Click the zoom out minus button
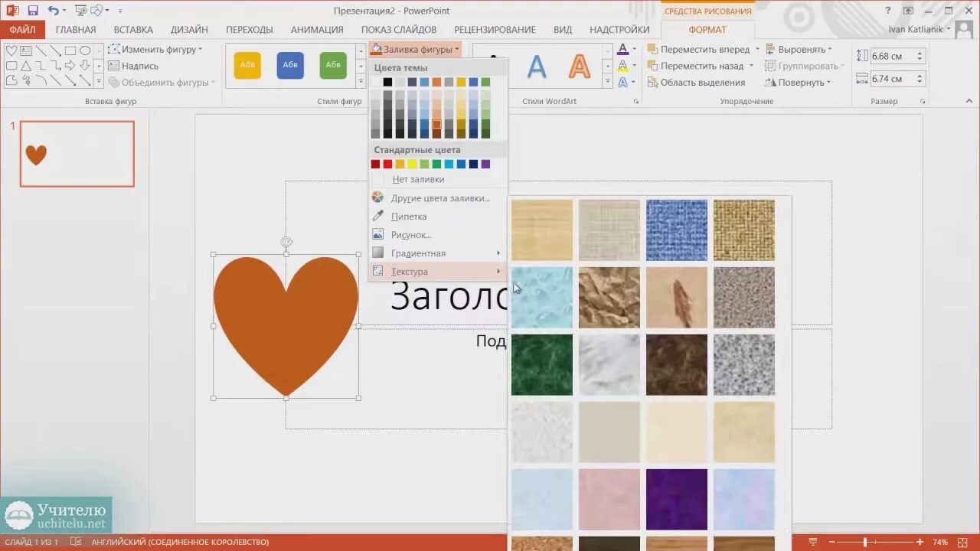The width and height of the screenshot is (980, 551). [832, 542]
